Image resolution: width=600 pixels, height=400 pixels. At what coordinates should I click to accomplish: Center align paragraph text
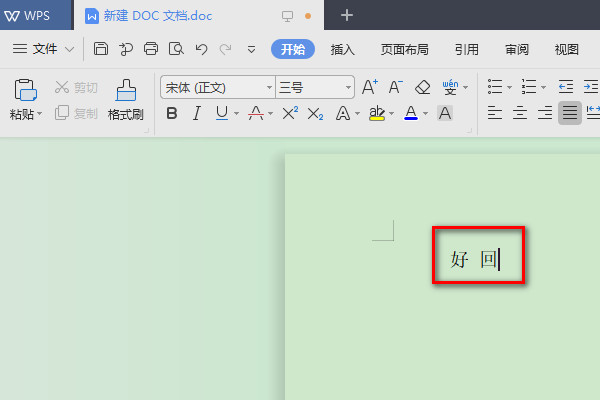pos(520,113)
